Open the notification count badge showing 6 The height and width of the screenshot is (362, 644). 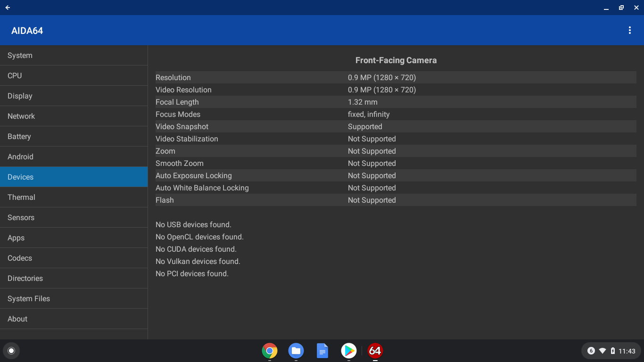pos(591,351)
